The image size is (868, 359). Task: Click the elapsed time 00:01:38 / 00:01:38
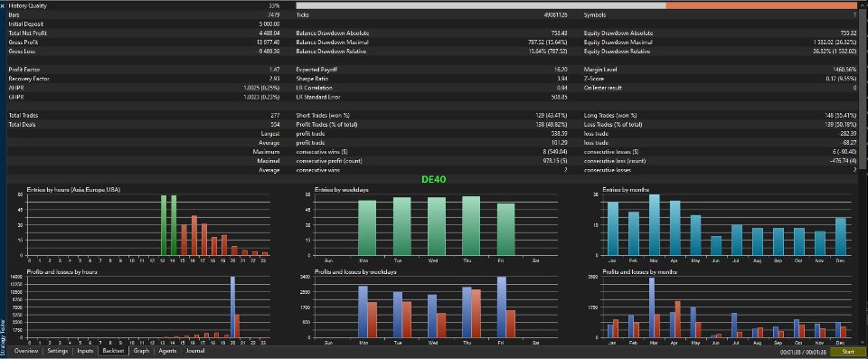coord(803,352)
